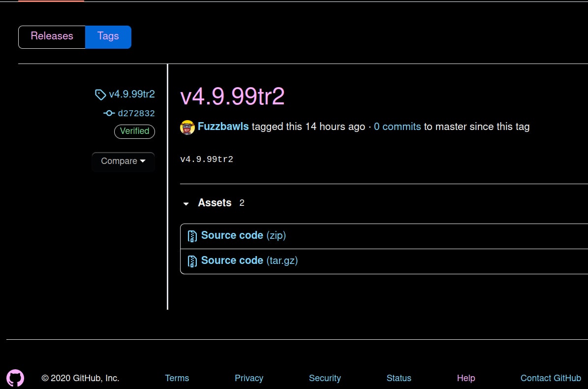This screenshot has height=389, width=588.
Task: Click the GitHub Octocat footer logo
Action: tap(15, 378)
